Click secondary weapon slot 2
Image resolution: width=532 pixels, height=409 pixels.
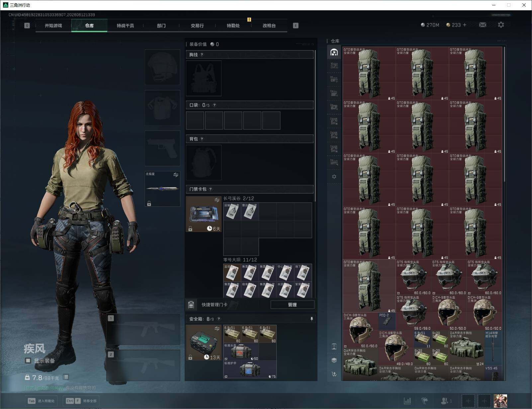143,365
